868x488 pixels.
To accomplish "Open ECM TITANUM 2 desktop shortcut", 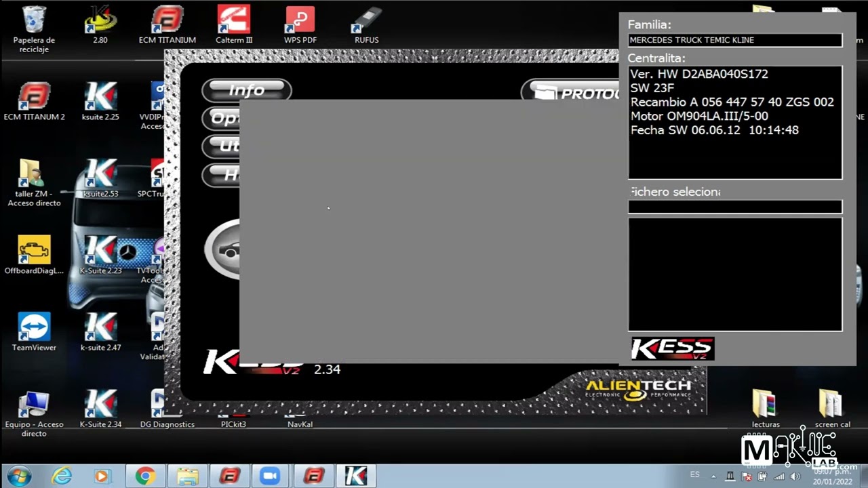I will pyautogui.click(x=34, y=101).
